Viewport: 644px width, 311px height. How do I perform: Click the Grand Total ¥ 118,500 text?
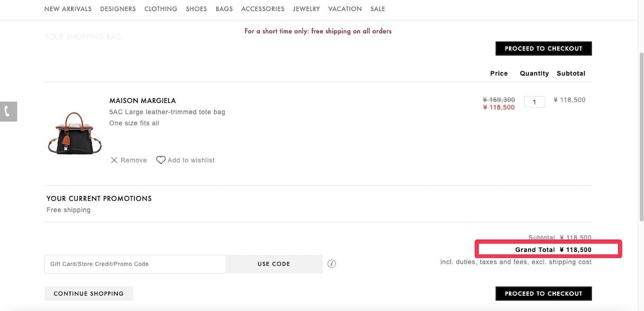(x=553, y=250)
